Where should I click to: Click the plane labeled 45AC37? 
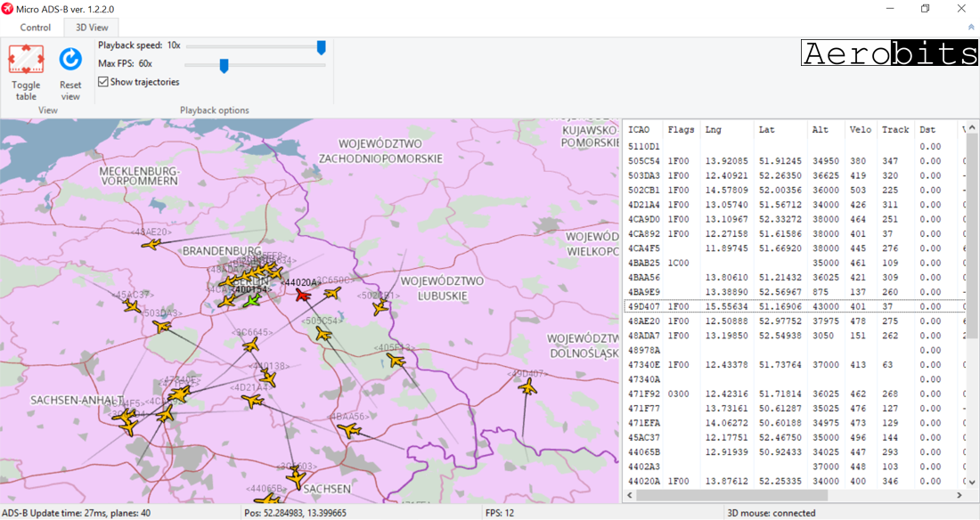[x=132, y=306]
